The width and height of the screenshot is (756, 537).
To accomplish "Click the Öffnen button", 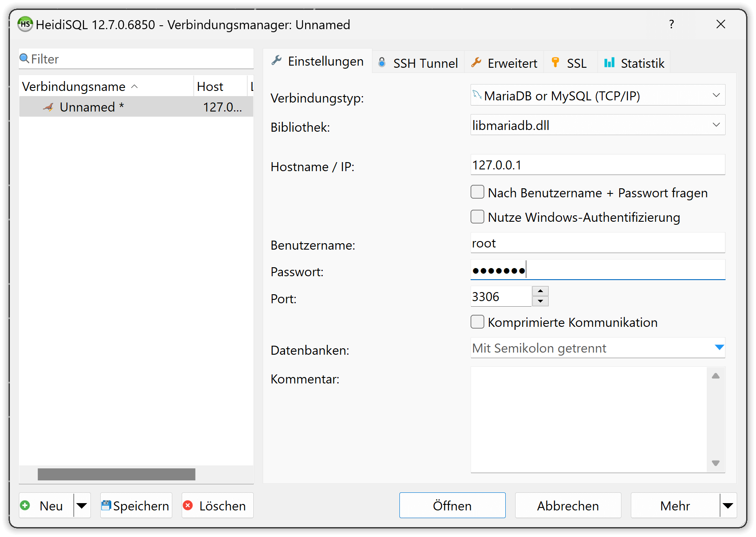I will (x=453, y=505).
